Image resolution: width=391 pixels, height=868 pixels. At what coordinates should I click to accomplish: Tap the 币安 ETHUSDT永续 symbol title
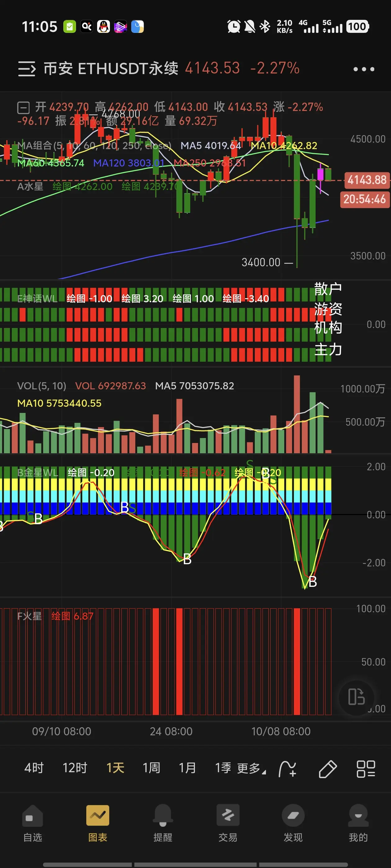pos(111,69)
